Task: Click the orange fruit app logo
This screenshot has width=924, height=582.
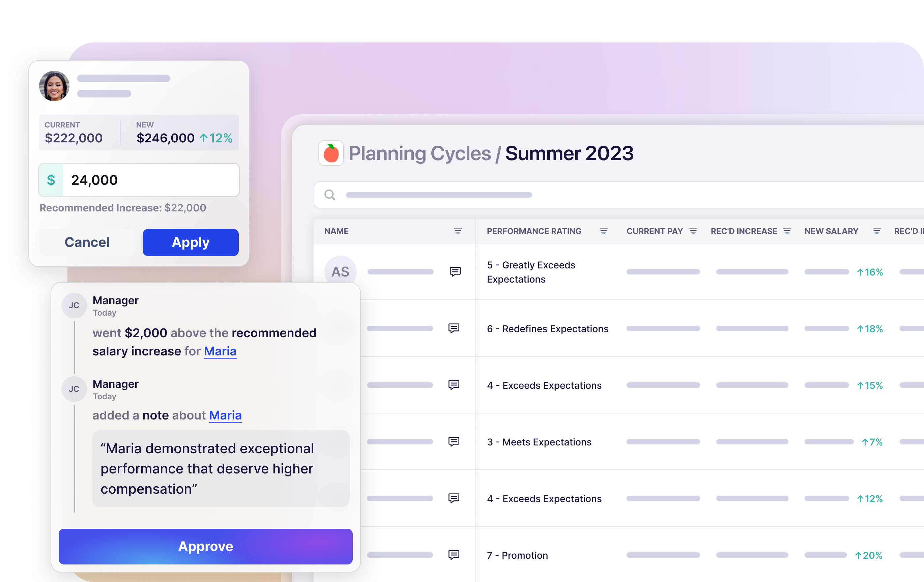Action: (x=331, y=153)
